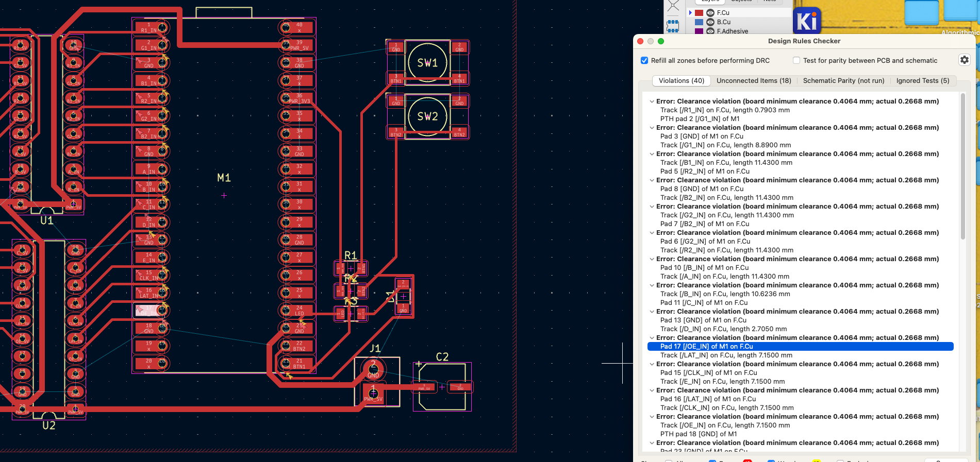Click the red F.Cu layer color swatch

pos(699,13)
